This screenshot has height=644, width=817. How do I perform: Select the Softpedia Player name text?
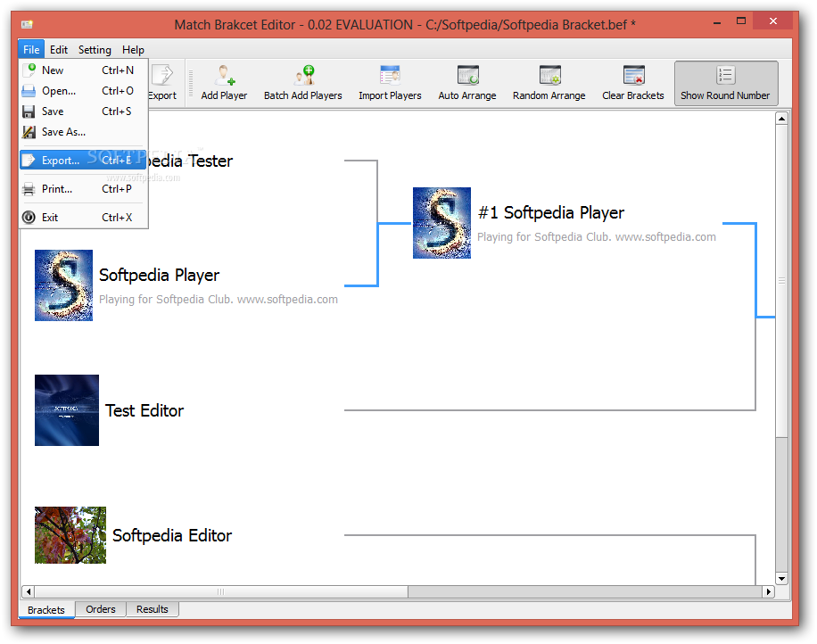[x=159, y=275]
